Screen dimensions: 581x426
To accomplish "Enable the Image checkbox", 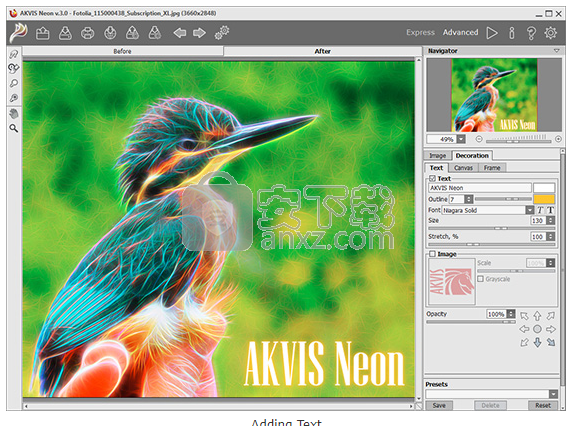I will click(432, 254).
